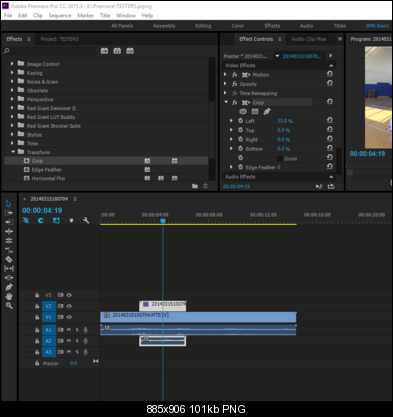Toggle Snap magnet icon in timeline
The image size is (393, 417).
click(41, 220)
